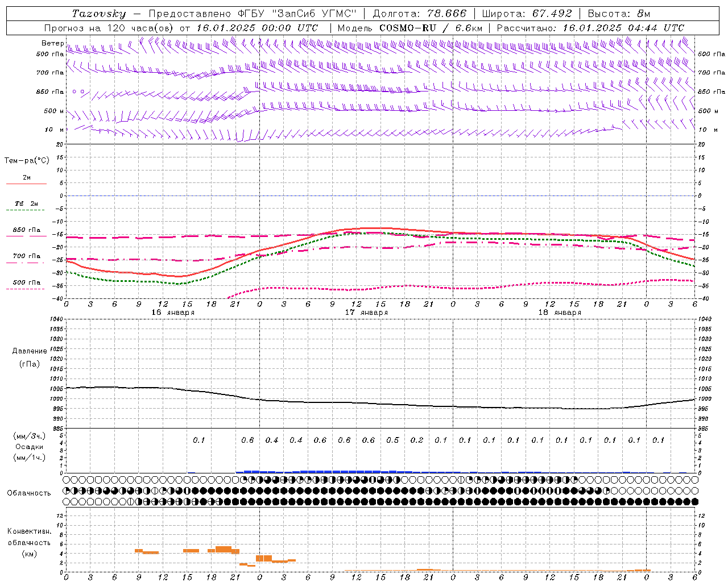
Task: Click the Облачность cloud cover label
Action: [x=29, y=493]
